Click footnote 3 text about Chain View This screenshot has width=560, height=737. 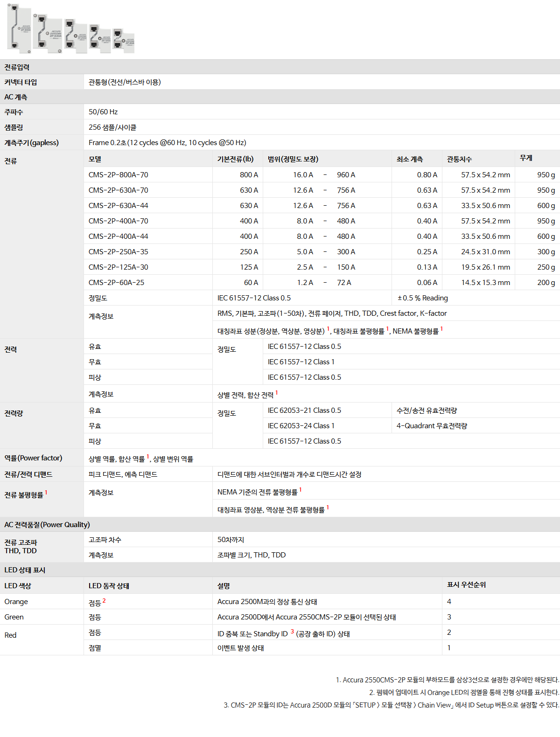click(391, 705)
